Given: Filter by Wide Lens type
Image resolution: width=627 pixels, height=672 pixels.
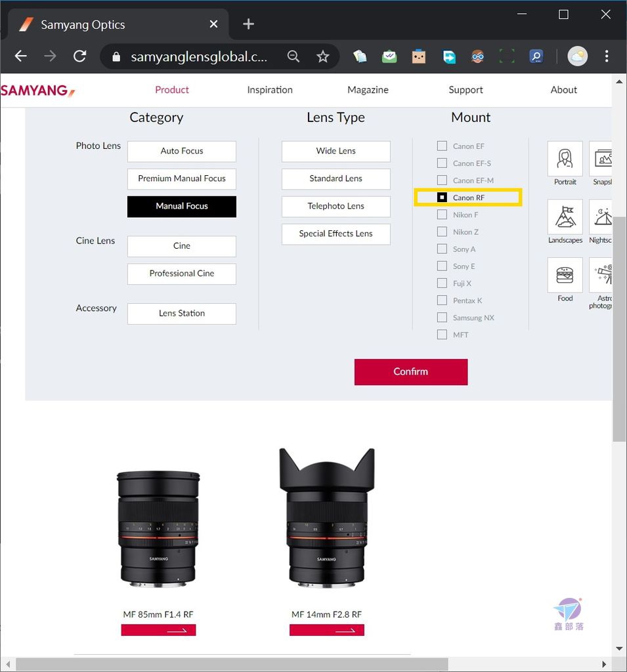Looking at the screenshot, I should point(335,152).
